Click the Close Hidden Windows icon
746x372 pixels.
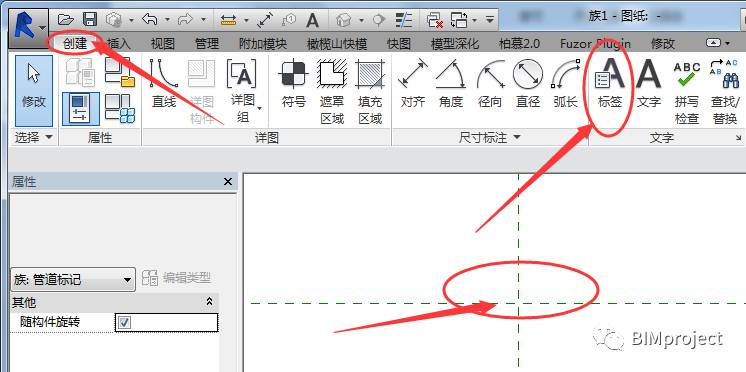(435, 20)
